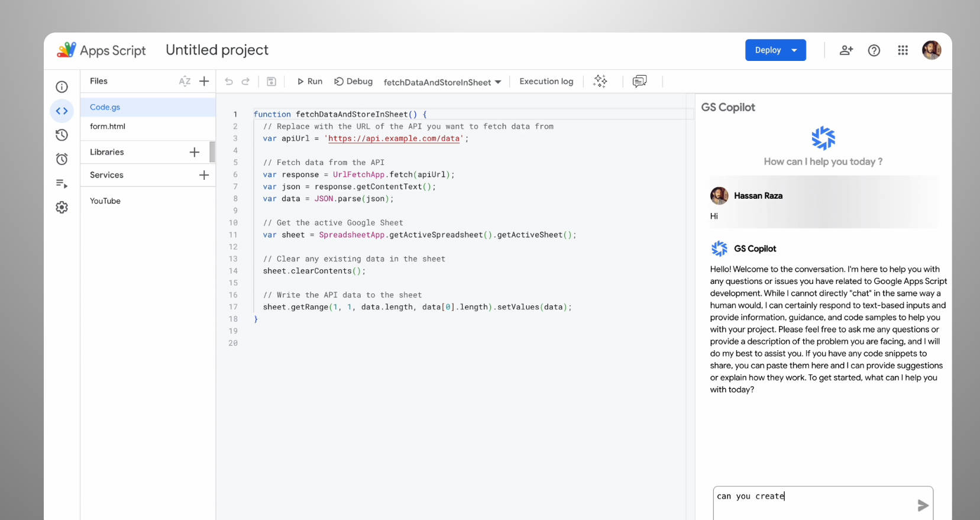Open the Google apps grid launcher
This screenshot has width=980, height=520.
(903, 50)
